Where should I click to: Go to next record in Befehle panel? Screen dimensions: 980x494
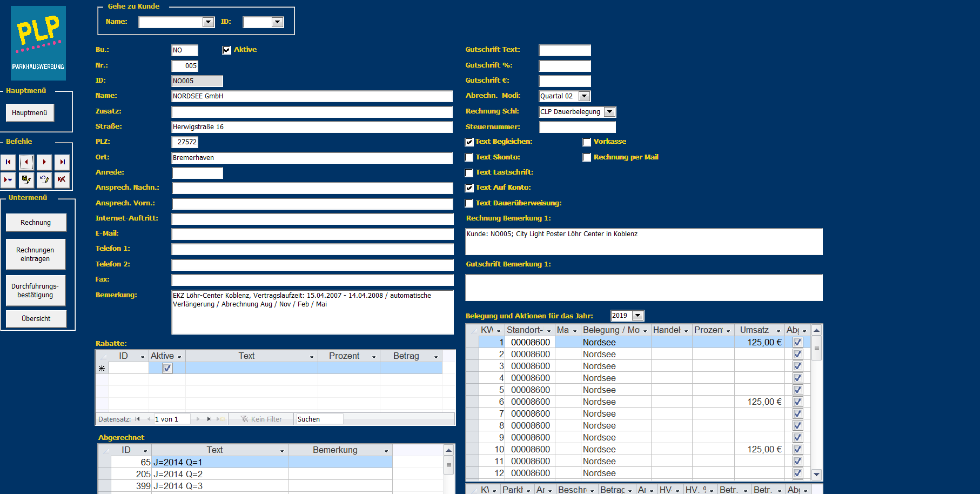pyautogui.click(x=44, y=162)
